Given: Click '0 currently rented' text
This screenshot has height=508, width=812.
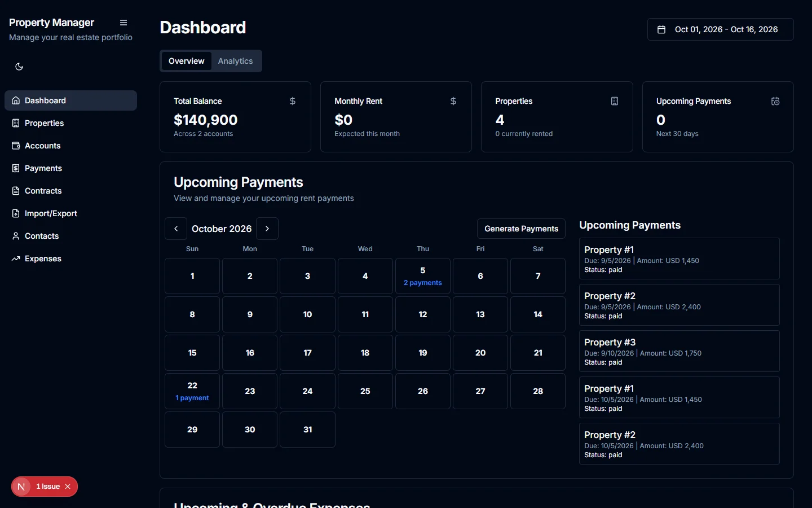Looking at the screenshot, I should pyautogui.click(x=524, y=134).
